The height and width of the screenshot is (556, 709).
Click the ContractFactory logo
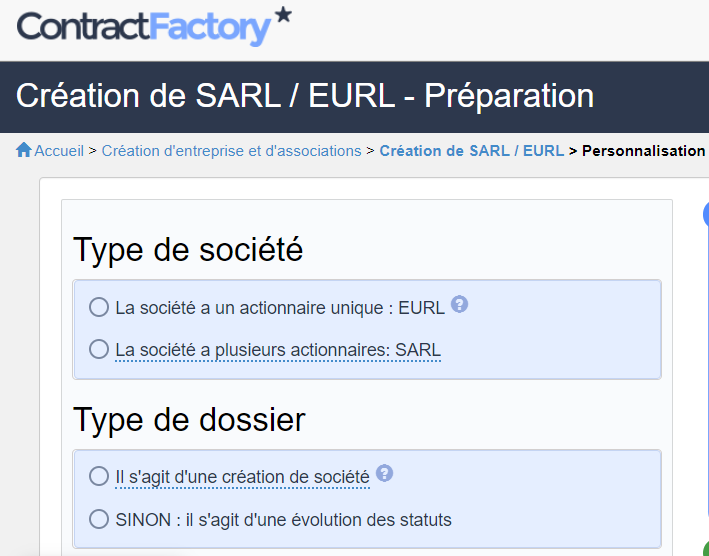pyautogui.click(x=154, y=26)
